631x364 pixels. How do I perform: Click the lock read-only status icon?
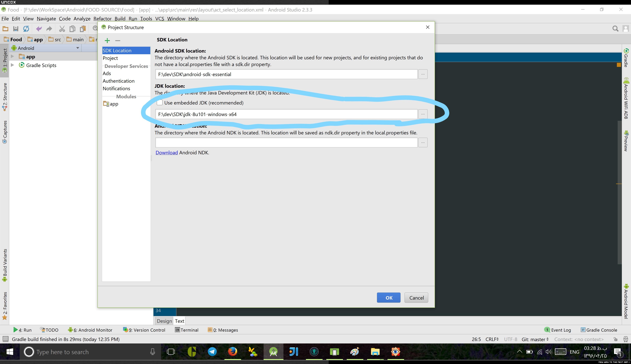click(x=615, y=339)
